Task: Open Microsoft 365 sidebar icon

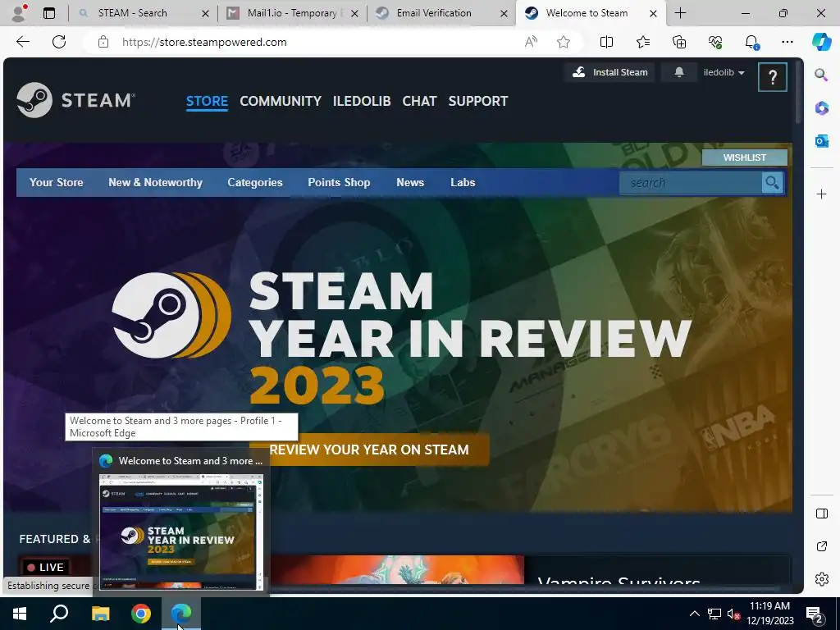Action: pyautogui.click(x=821, y=107)
